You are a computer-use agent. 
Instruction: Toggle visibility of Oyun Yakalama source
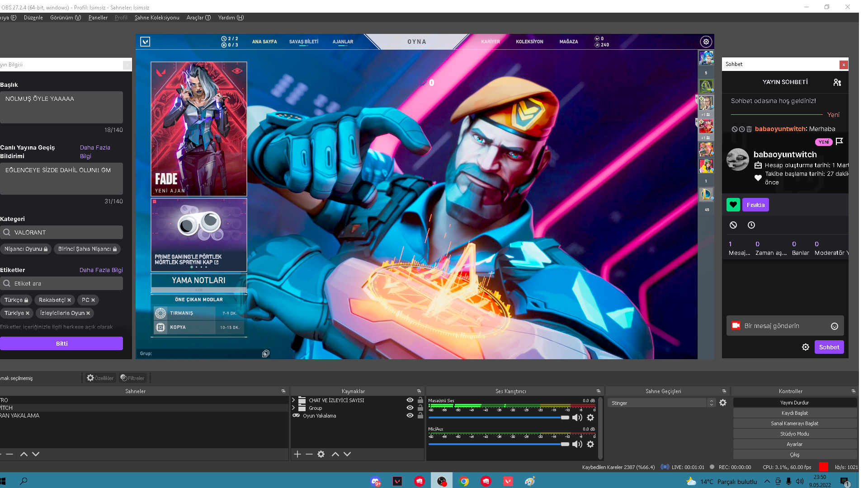point(410,416)
